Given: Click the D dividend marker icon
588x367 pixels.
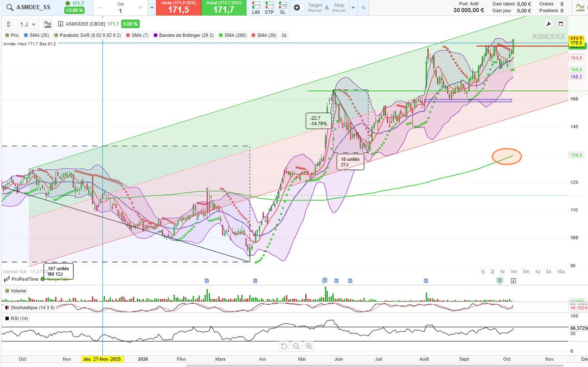Looking at the screenshot, I should point(500,281).
